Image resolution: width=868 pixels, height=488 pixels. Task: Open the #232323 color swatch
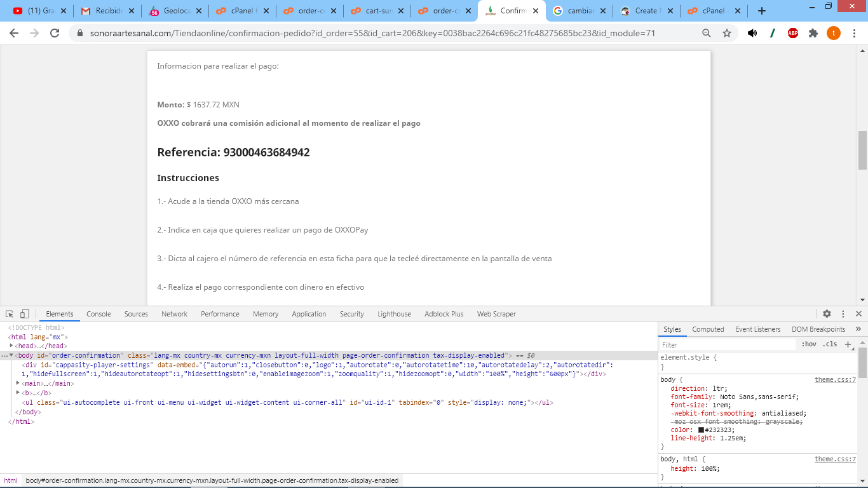[x=701, y=430]
